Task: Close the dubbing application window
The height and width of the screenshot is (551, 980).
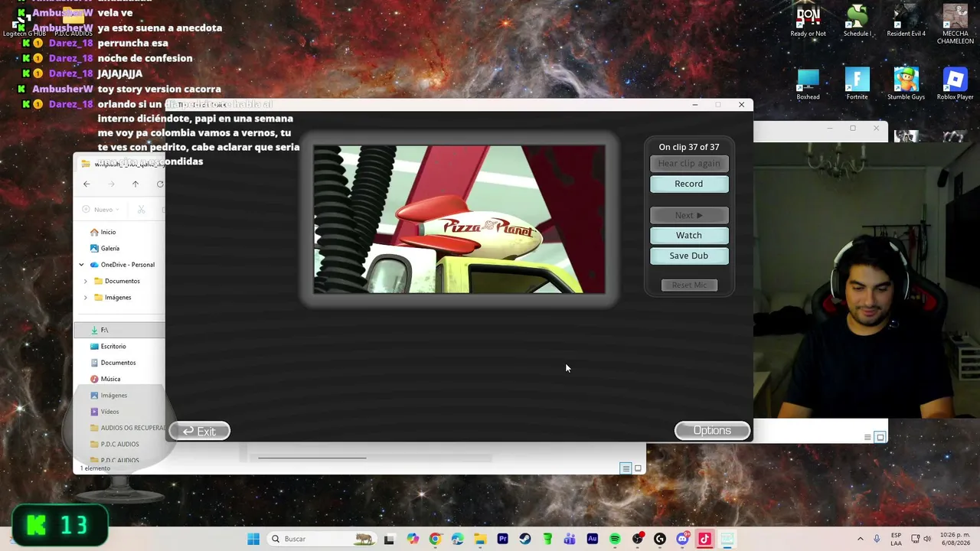Action: click(741, 105)
